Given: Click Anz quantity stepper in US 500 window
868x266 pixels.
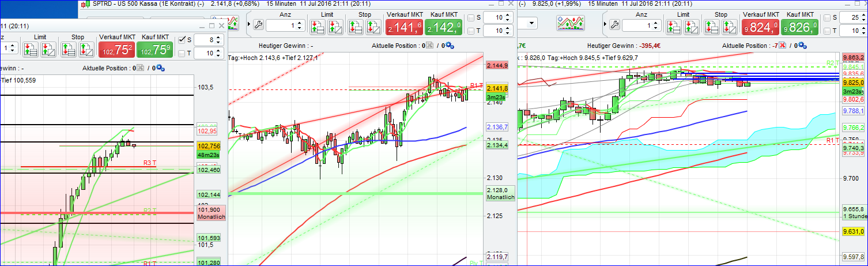Looking at the screenshot, I should (x=300, y=25).
